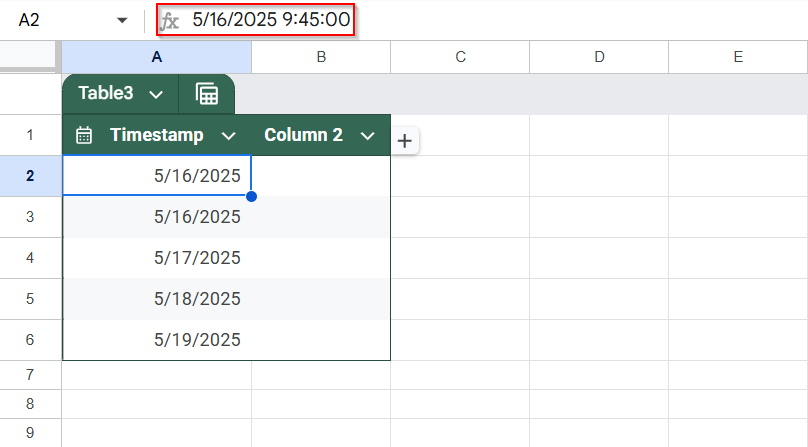Viewport: 808px width, 447px height.
Task: Click the select-all corner box
Action: click(x=28, y=54)
